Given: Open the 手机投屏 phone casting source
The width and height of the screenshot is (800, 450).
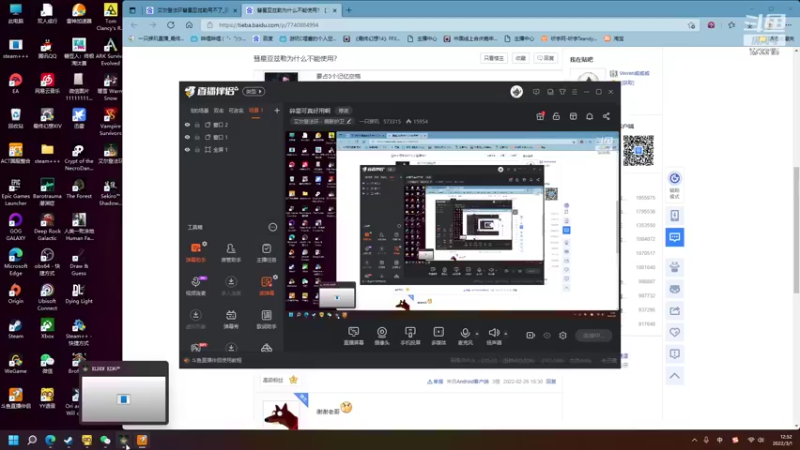Looking at the screenshot, I should pyautogui.click(x=410, y=336).
